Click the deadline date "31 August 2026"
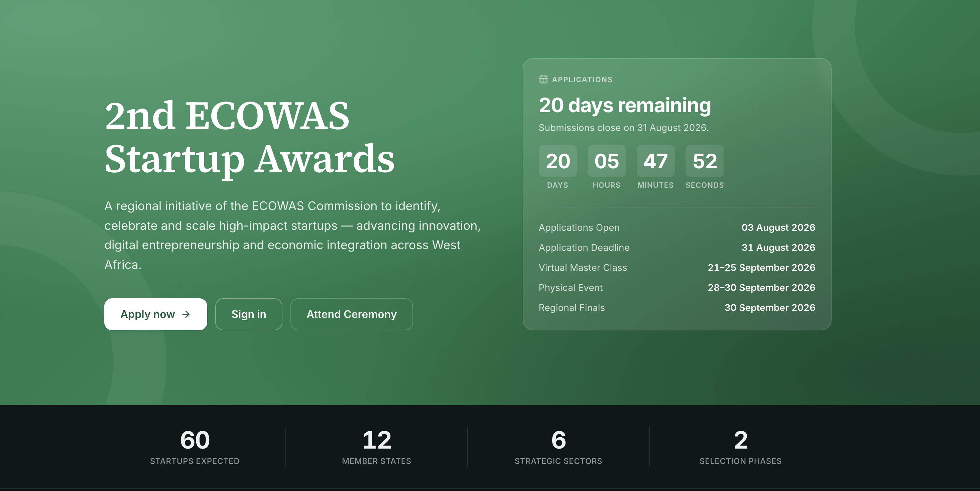Screen dimensions: 980x491 click(x=778, y=248)
